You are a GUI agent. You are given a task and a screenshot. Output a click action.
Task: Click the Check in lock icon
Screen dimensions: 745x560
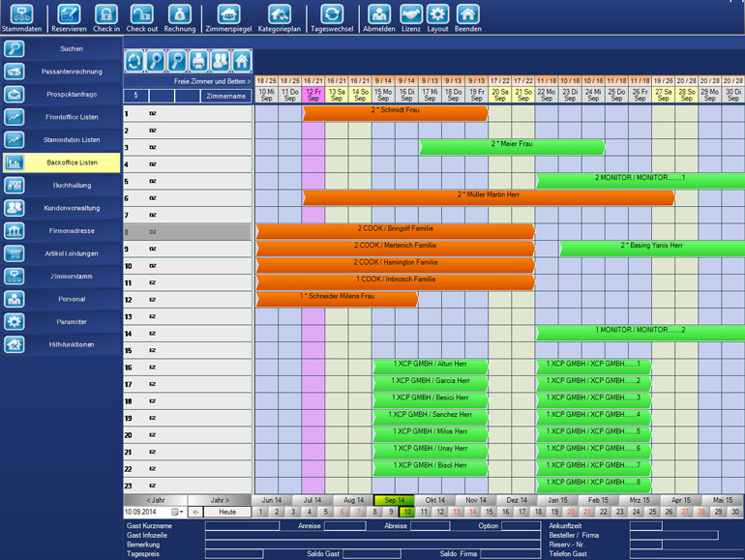tap(106, 15)
